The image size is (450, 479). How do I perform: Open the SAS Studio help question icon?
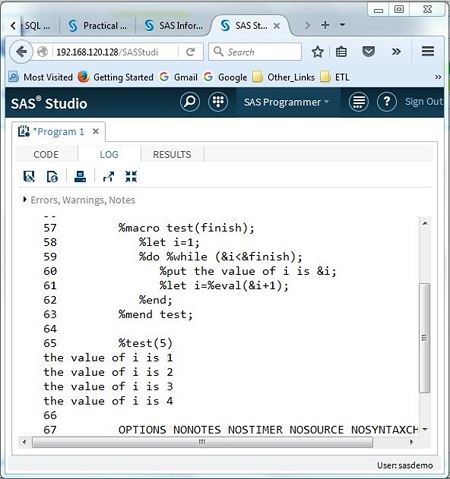pyautogui.click(x=387, y=102)
